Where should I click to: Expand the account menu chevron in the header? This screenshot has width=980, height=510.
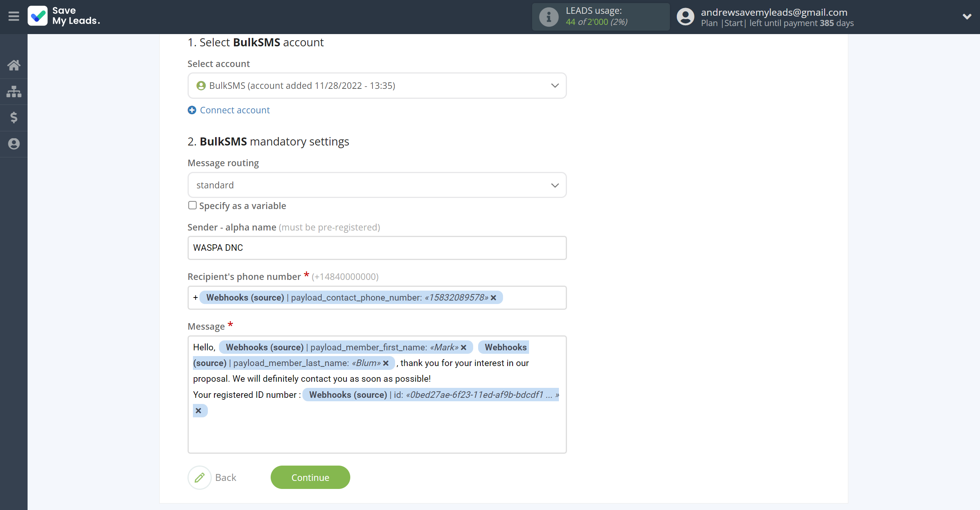click(967, 16)
